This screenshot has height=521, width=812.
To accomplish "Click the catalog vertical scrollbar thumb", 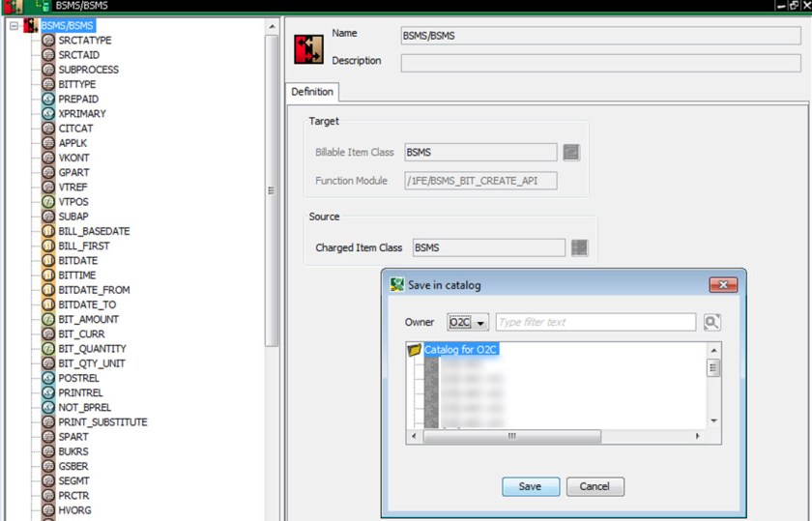I will click(713, 368).
